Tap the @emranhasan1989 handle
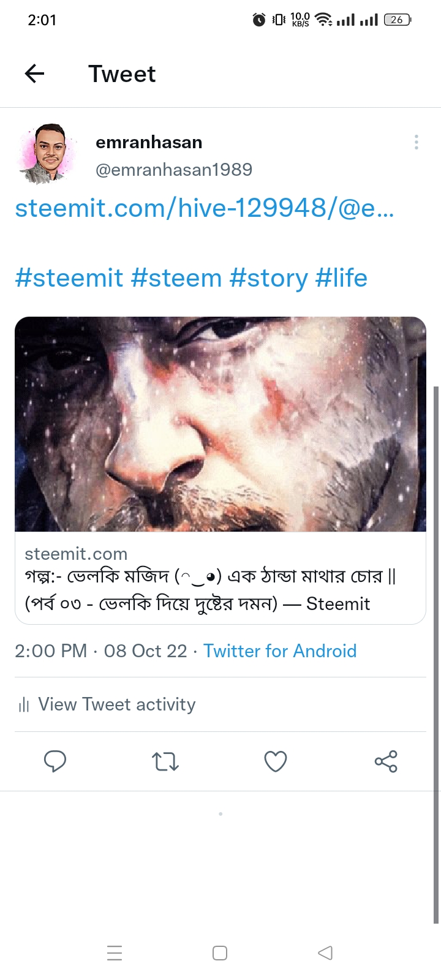 (x=174, y=170)
